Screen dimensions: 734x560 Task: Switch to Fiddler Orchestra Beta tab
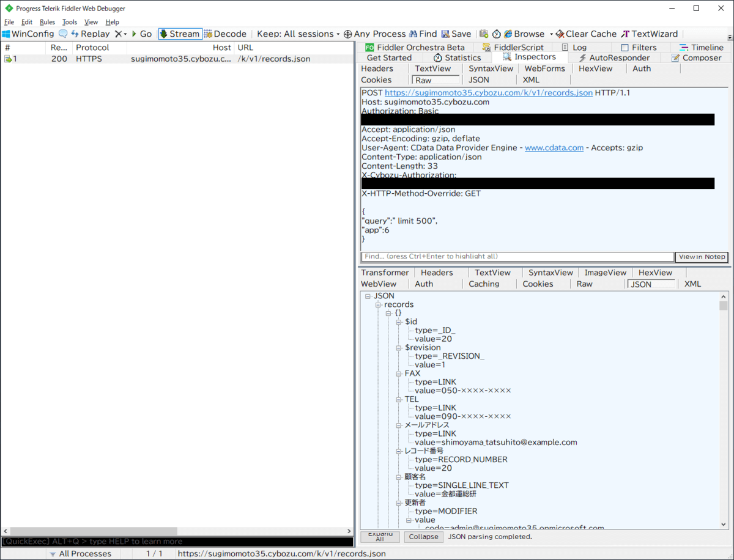coord(415,47)
